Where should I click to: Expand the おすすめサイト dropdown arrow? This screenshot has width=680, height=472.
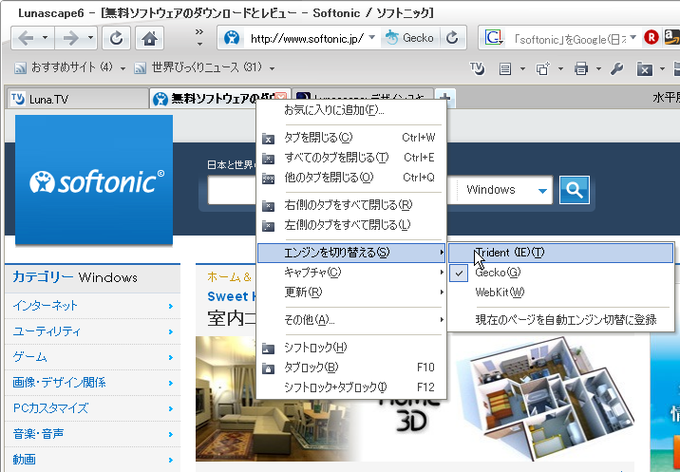[x=123, y=69]
